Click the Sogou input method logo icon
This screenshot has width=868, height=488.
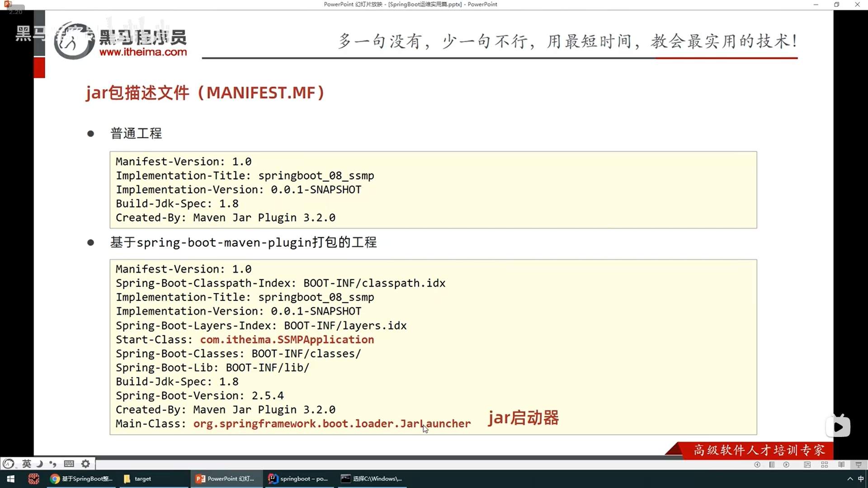[x=8, y=464]
